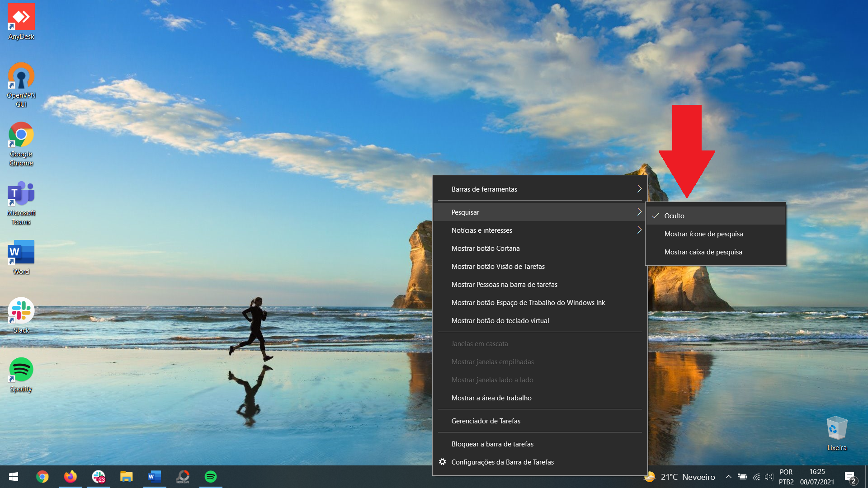
Task: Click the Windows Start button
Action: click(x=14, y=477)
